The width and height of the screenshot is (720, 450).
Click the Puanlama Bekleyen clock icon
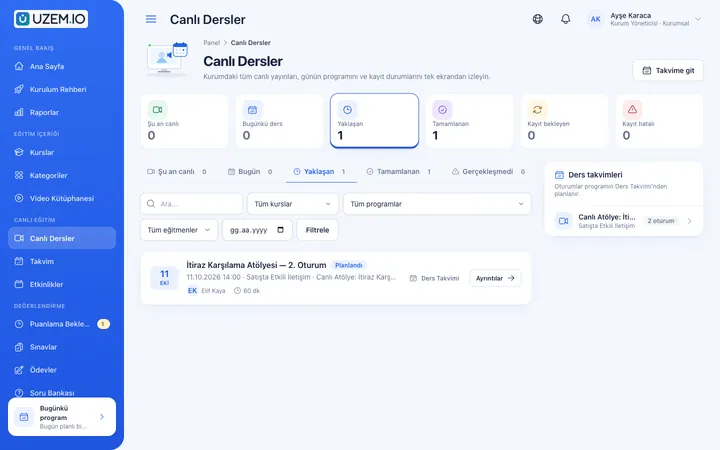[19, 324]
